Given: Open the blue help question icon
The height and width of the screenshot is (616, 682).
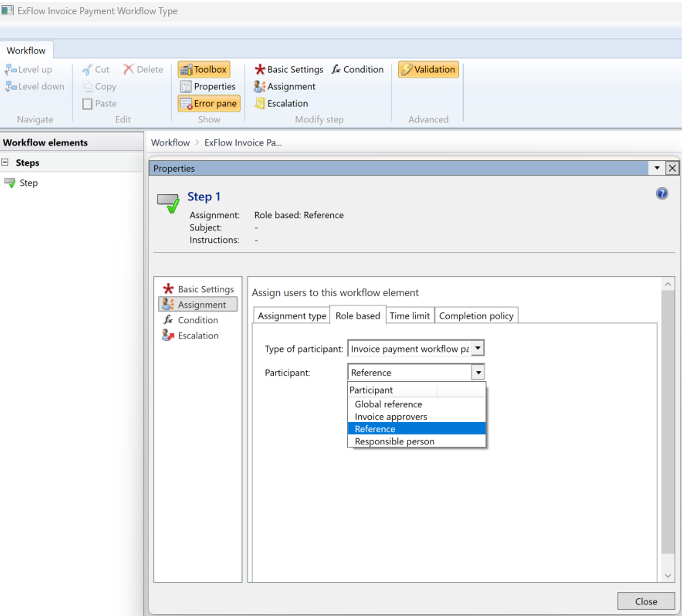Looking at the screenshot, I should [x=662, y=194].
